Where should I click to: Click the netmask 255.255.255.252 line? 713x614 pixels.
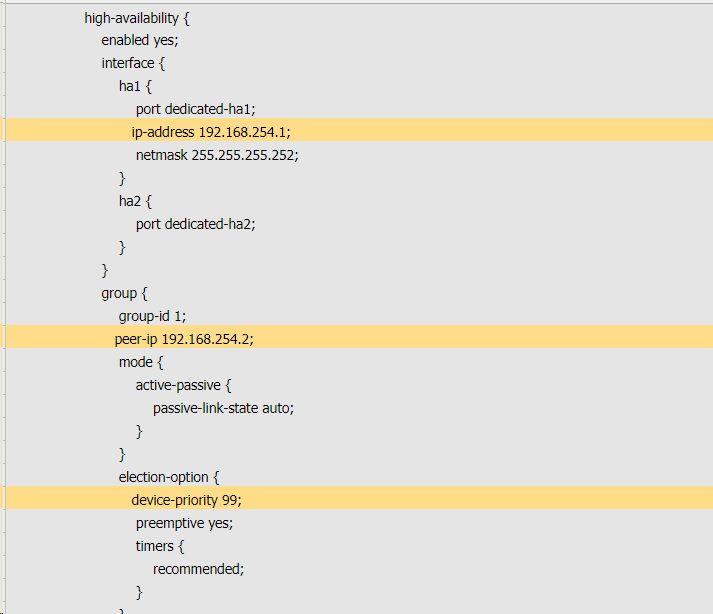point(217,155)
